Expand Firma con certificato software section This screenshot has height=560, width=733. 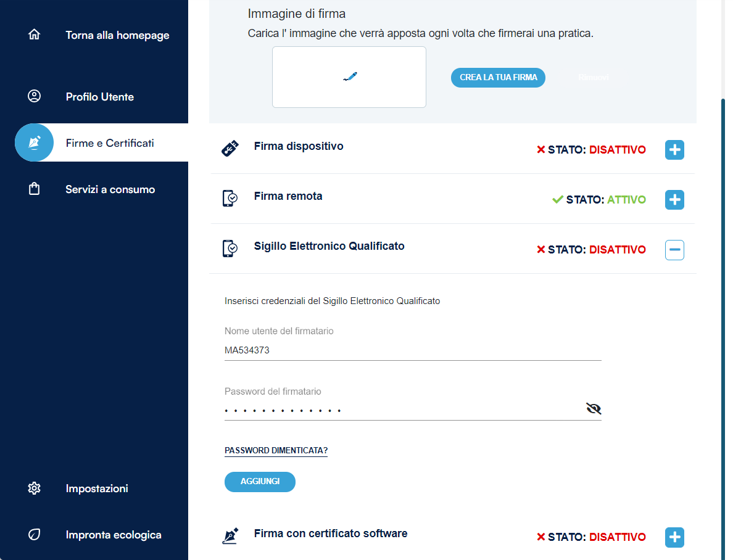[x=674, y=537]
